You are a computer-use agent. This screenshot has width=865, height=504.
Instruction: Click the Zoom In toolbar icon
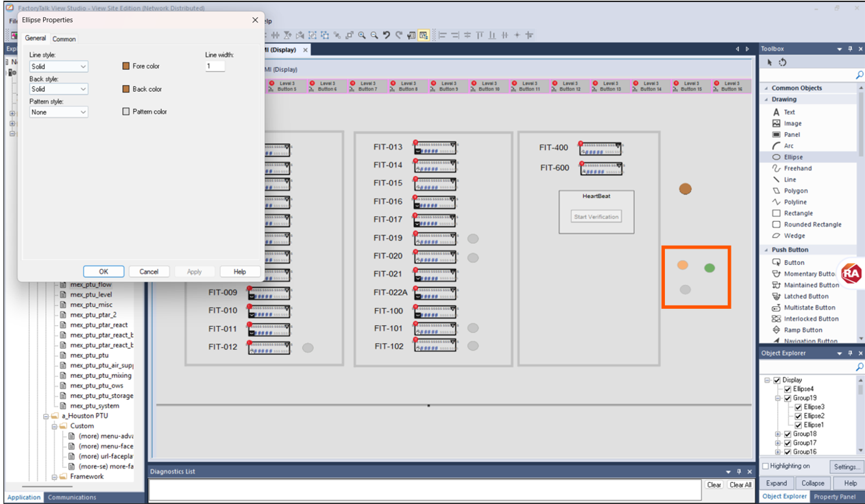click(362, 35)
